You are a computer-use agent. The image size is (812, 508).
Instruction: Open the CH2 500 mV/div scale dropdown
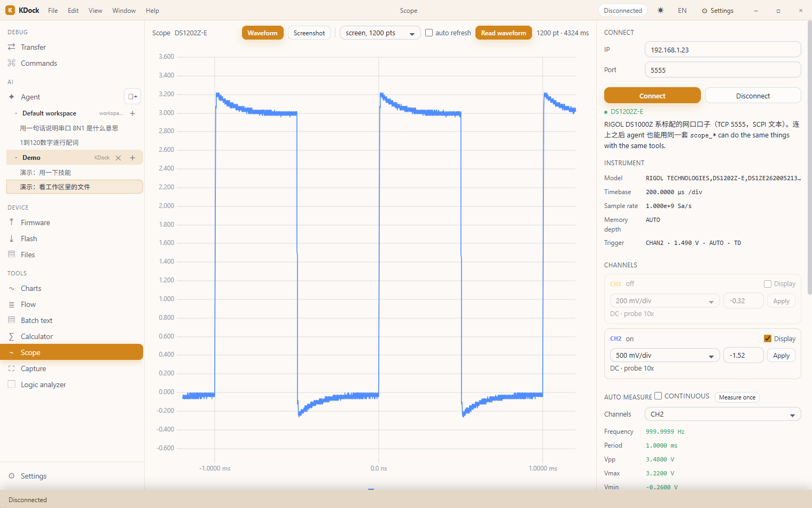(665, 356)
